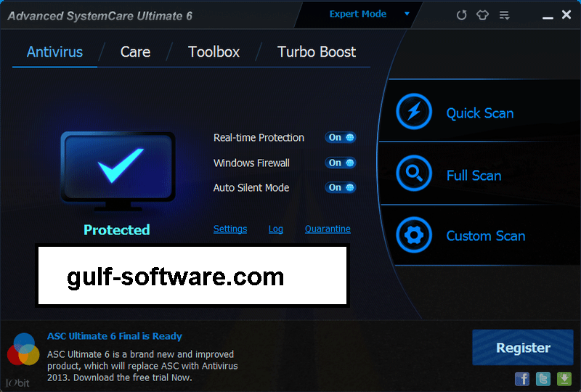
Task: Click the 'Real-time Protection' label
Action: coord(259,137)
